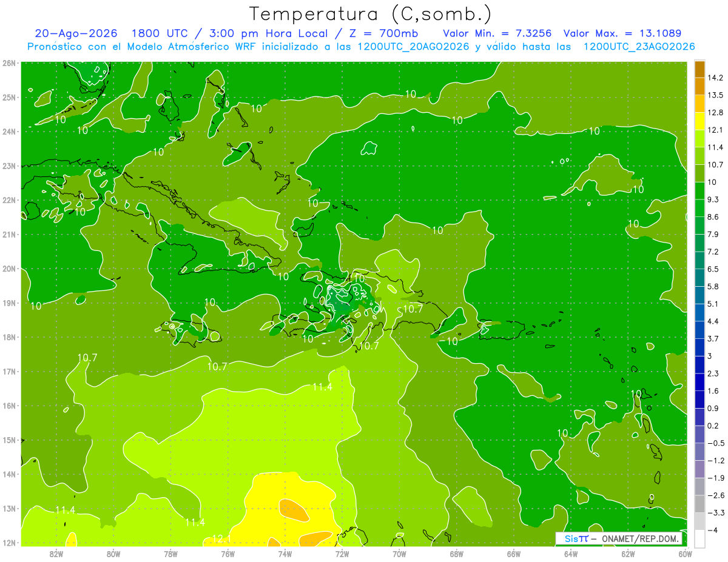
Task: Click the colorbar label "7.2"
Action: [713, 252]
